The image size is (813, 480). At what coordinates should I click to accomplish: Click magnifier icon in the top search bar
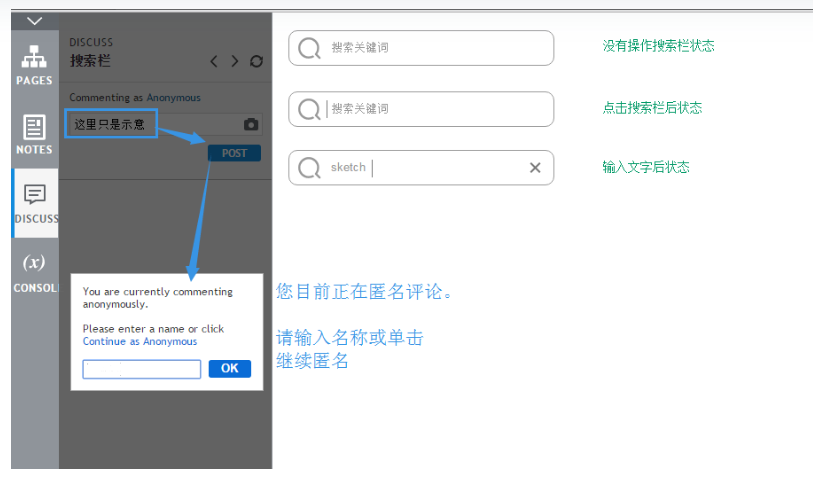click(x=310, y=48)
